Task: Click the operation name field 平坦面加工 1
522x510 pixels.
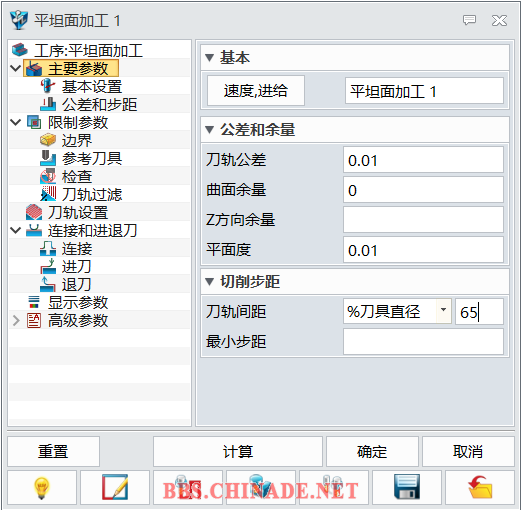Action: click(424, 91)
